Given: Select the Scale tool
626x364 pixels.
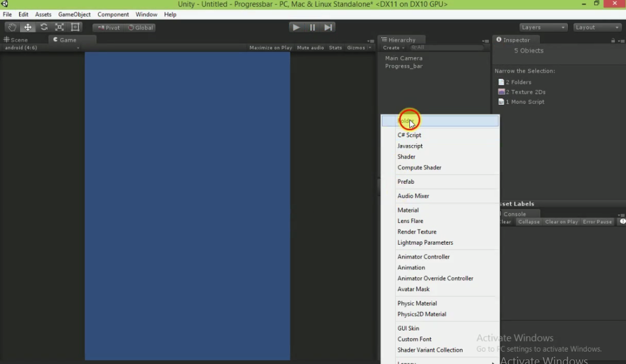Looking at the screenshot, I should click(x=59, y=27).
